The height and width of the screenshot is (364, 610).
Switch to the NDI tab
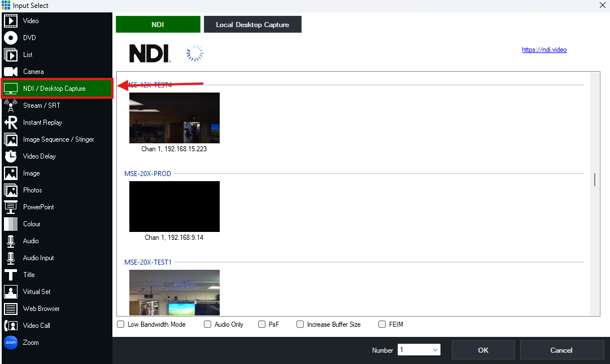coord(158,24)
